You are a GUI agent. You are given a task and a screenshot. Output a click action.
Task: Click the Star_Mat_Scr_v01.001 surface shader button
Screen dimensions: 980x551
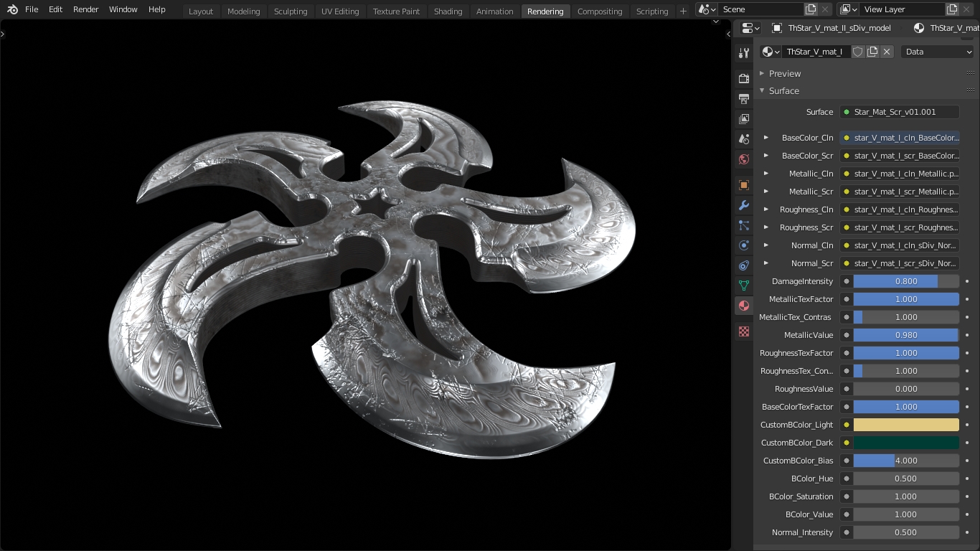[900, 112]
